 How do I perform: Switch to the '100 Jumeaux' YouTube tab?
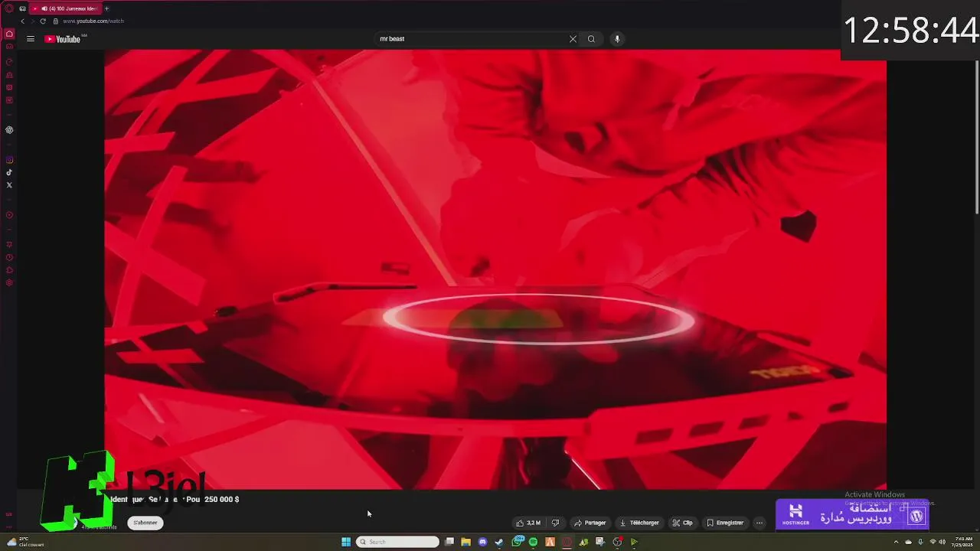(67, 8)
